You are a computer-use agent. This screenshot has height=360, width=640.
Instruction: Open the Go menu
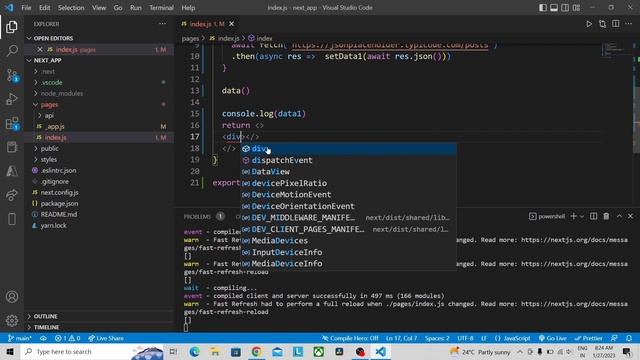(x=118, y=8)
